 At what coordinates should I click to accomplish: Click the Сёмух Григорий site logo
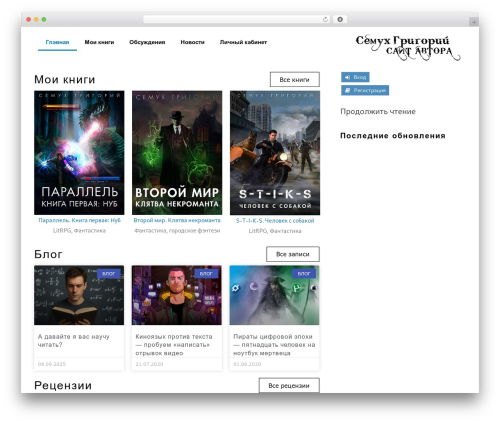407,48
